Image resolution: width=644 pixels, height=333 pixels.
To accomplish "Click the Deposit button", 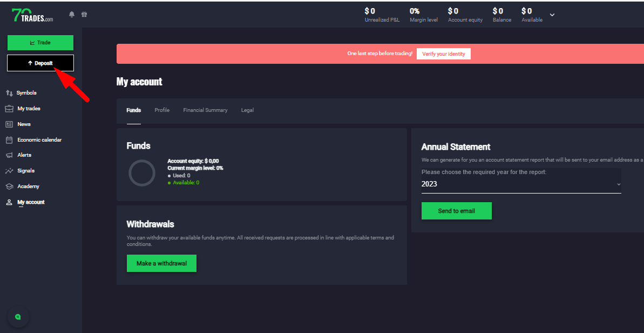I will (x=40, y=63).
